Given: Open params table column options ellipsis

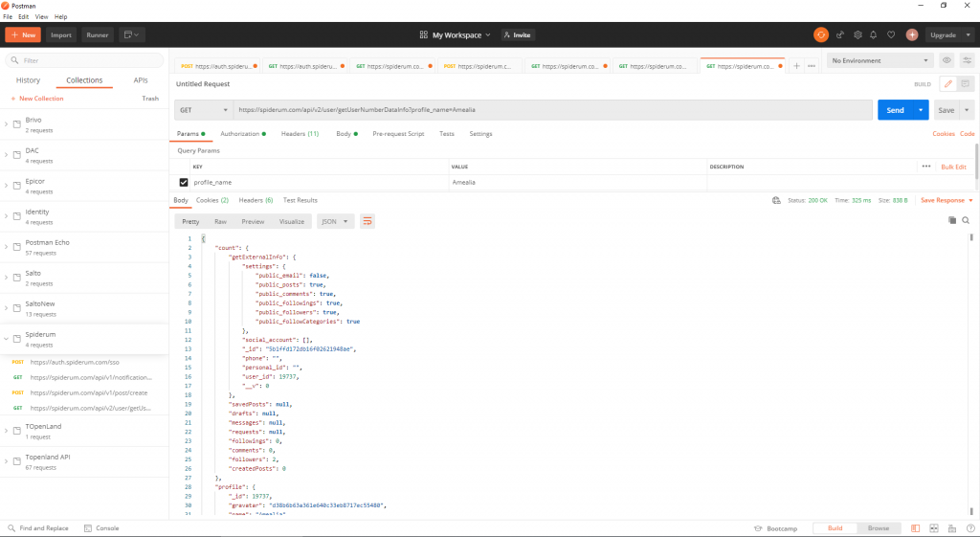Looking at the screenshot, I should coord(926,167).
